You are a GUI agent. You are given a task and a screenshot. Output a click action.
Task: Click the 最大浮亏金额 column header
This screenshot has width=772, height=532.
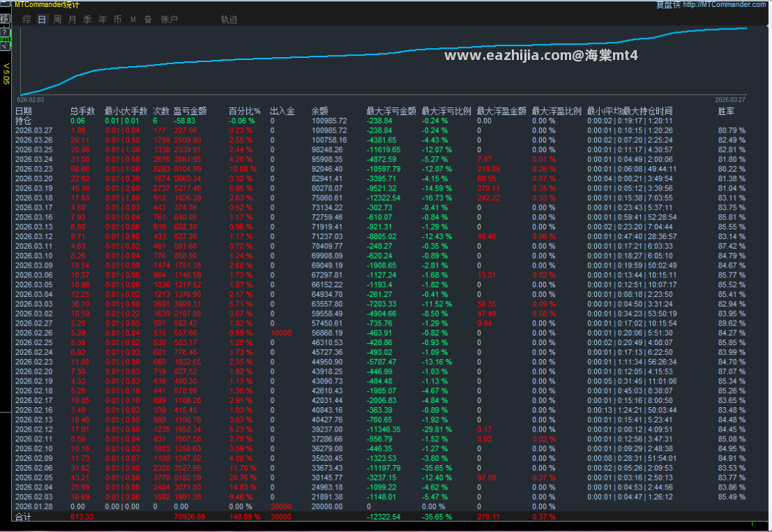(x=391, y=111)
